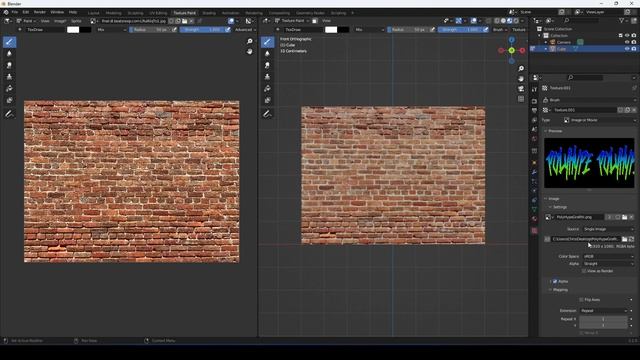Screen dimensions: 640x360
Task: Select the Mask tool in image editor toolbar
Action: click(x=9, y=100)
